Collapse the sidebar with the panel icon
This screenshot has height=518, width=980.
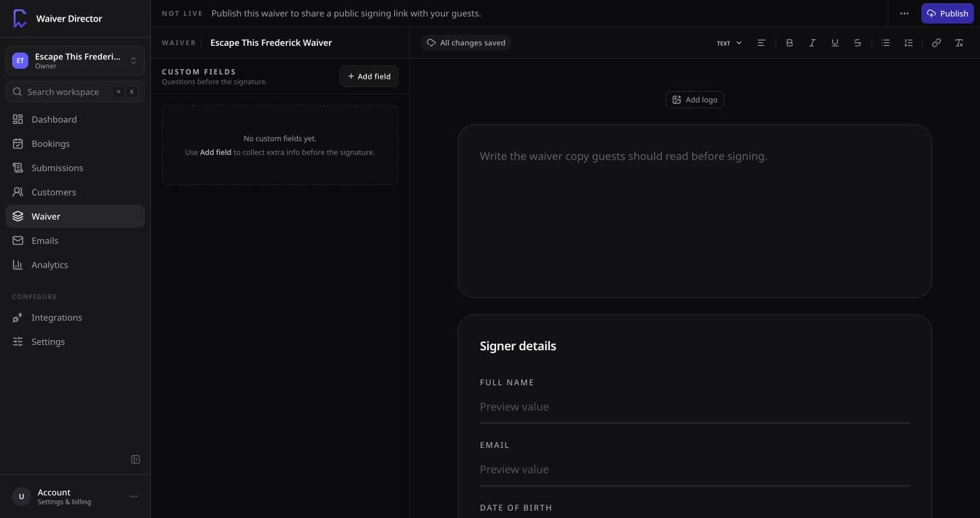(x=135, y=459)
